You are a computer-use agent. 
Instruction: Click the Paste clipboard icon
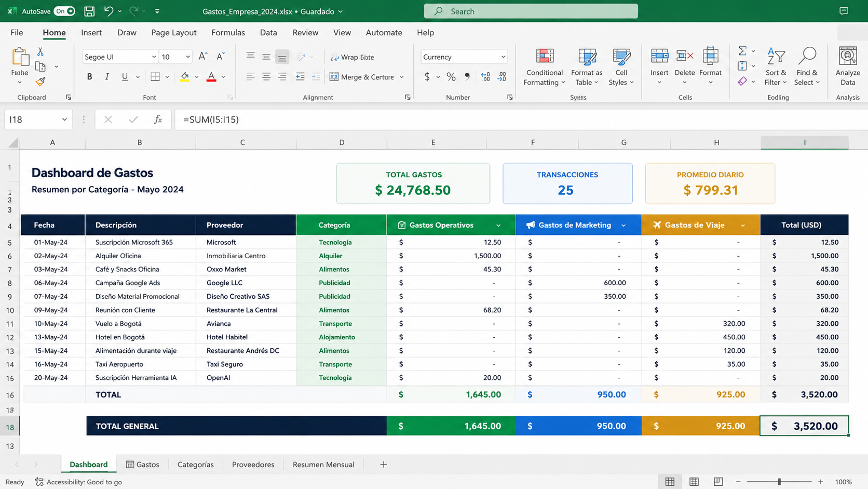tap(20, 57)
